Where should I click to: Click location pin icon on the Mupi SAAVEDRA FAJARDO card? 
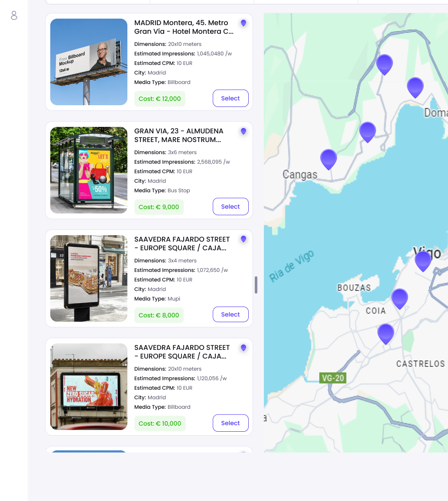click(x=243, y=239)
